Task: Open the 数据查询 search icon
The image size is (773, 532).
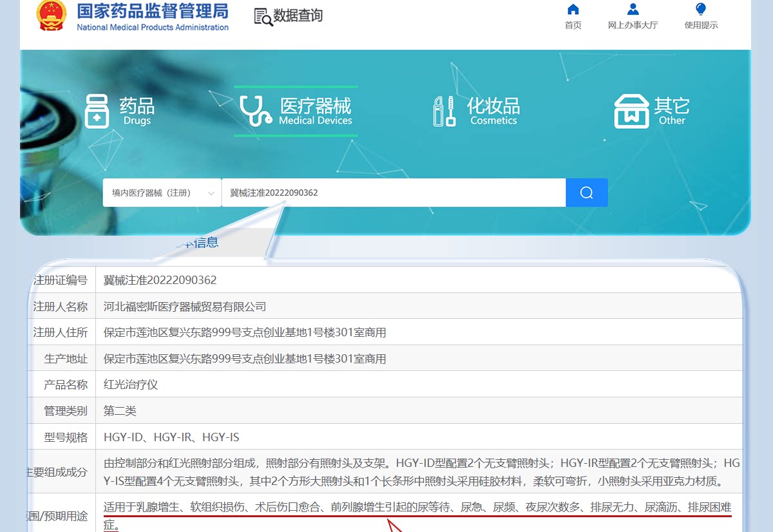Action: click(263, 17)
